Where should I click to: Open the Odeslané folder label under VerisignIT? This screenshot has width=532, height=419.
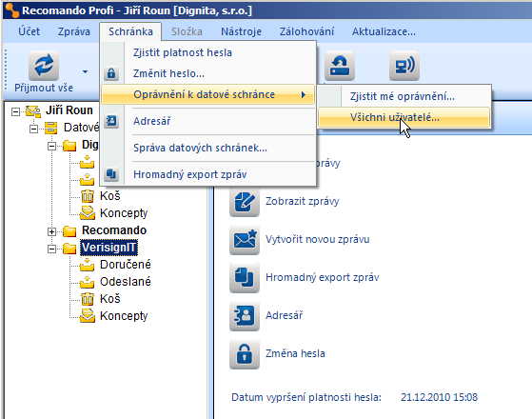click(126, 282)
